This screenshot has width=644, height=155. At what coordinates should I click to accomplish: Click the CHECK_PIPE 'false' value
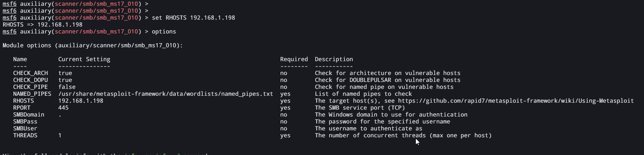[x=67, y=87]
